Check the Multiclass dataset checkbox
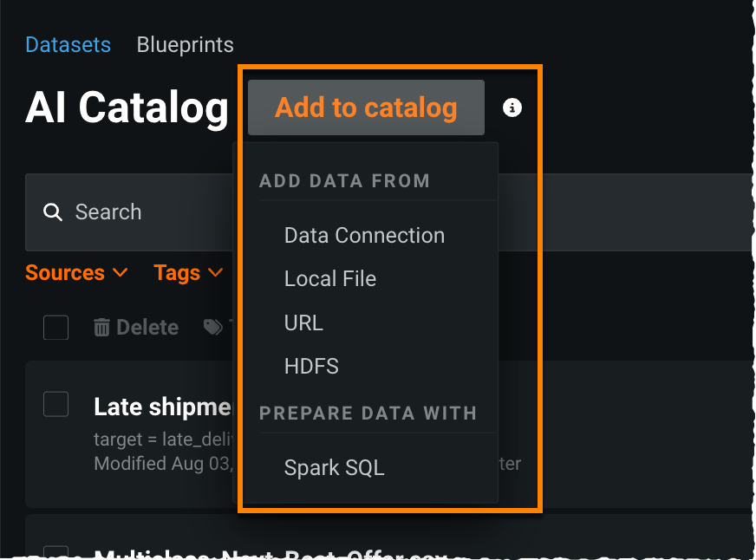The width and height of the screenshot is (756, 560). coord(56,555)
